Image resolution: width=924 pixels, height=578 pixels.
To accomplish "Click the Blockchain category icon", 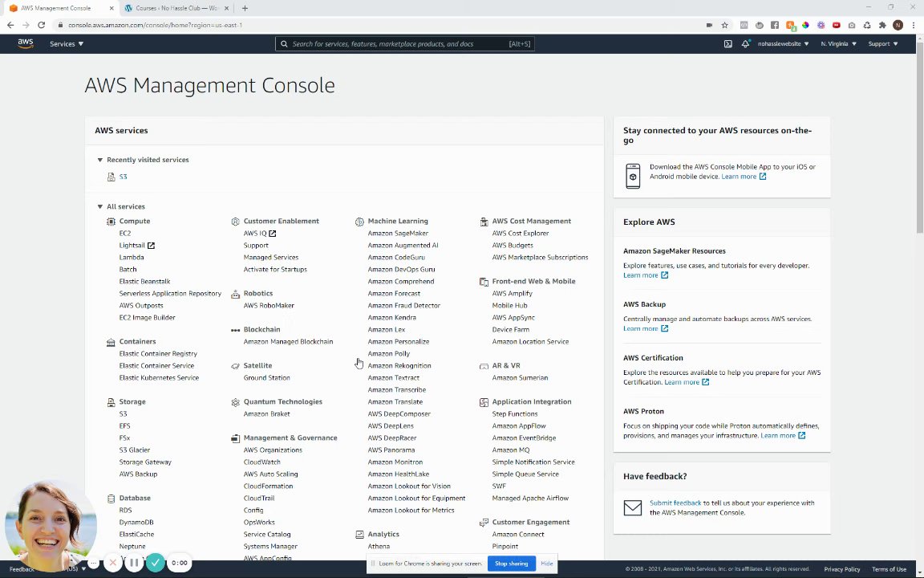I will click(235, 330).
